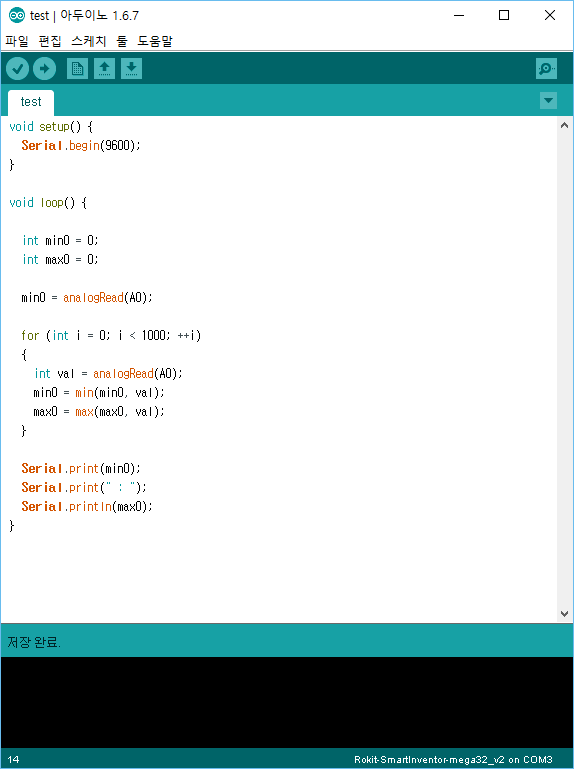Open the Serial Monitor magnifier icon
The width and height of the screenshot is (574, 769).
547,69
